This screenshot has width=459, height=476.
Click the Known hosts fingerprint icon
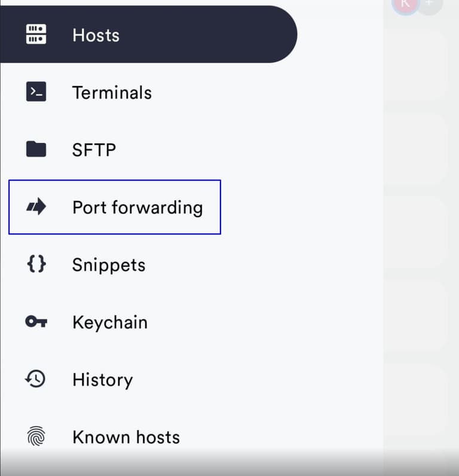36,437
